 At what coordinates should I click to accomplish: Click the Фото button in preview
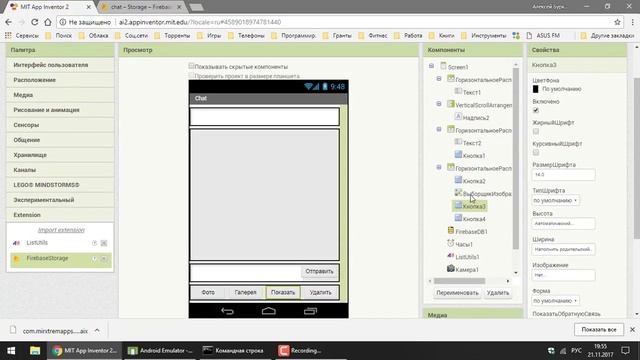pos(208,292)
